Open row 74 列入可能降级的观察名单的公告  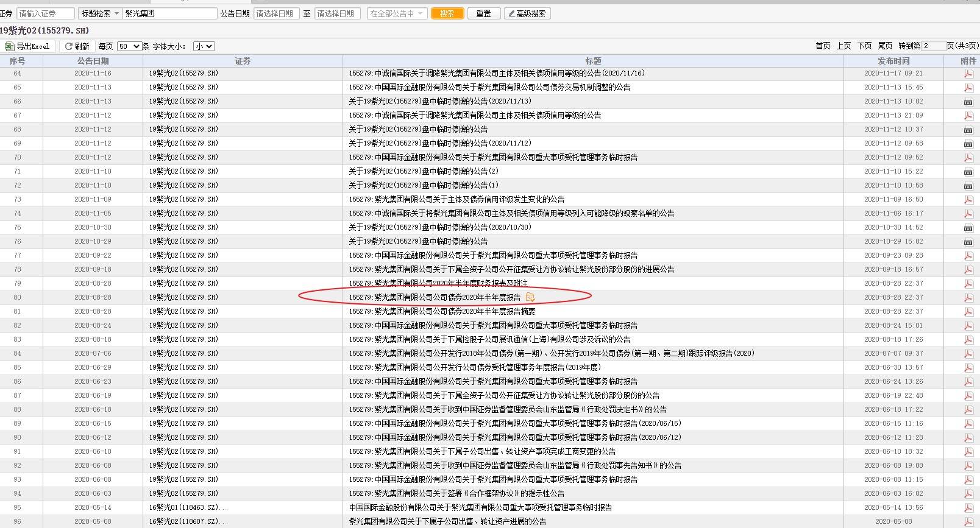[x=511, y=214]
